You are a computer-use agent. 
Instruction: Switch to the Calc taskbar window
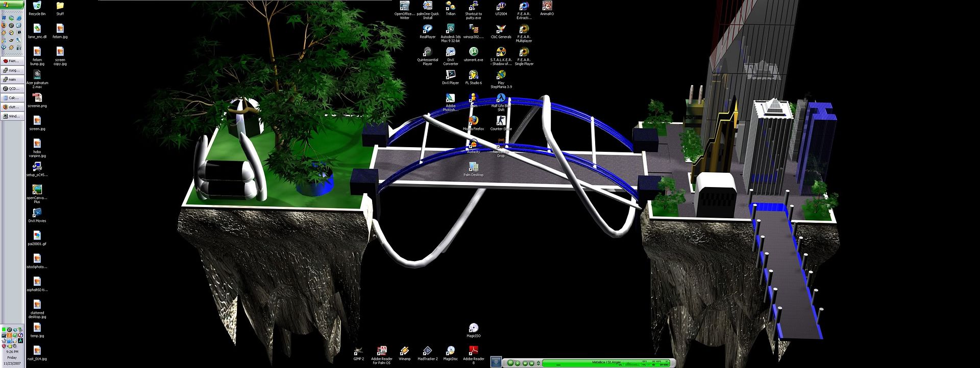click(12, 98)
